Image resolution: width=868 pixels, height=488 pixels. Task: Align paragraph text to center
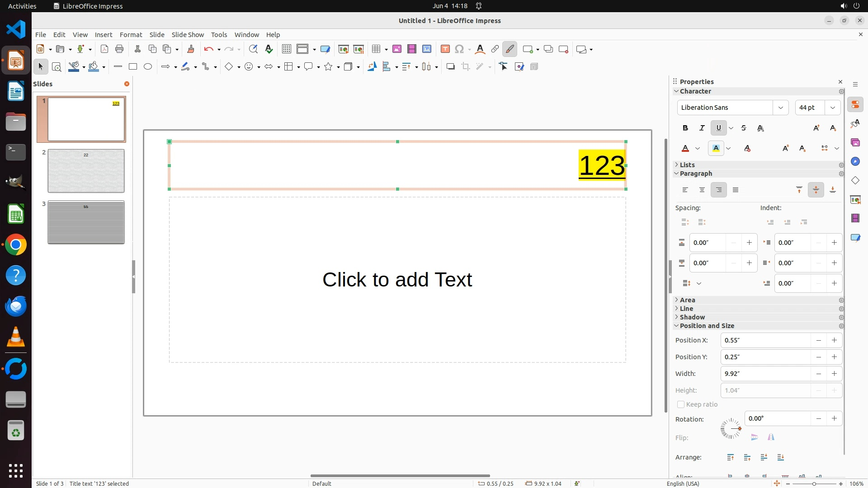[702, 190]
